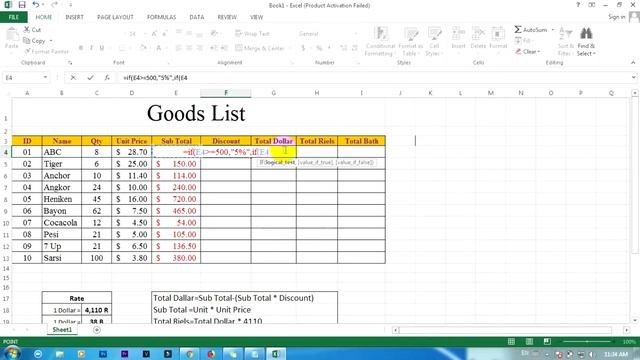Screen dimensions: 640x360
Task: Open the font size dropdown
Action: (146, 33)
